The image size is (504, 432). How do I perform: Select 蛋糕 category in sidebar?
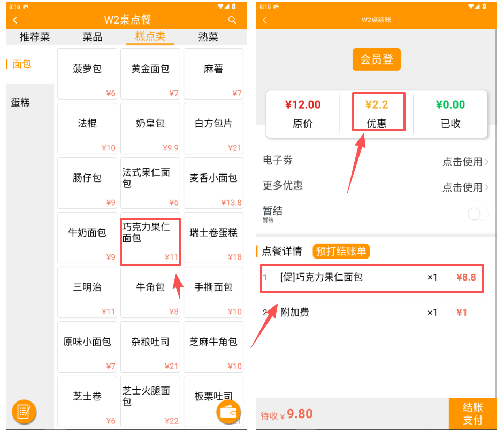click(21, 102)
